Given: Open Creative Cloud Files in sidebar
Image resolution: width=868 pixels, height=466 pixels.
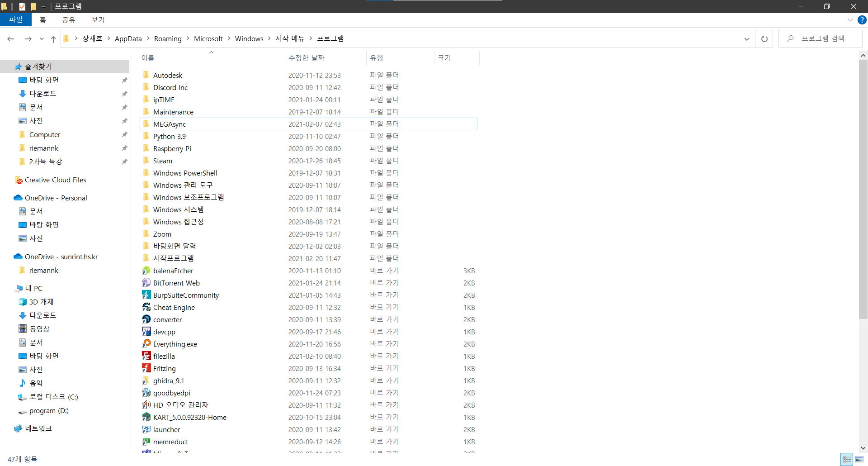Looking at the screenshot, I should pyautogui.click(x=55, y=180).
